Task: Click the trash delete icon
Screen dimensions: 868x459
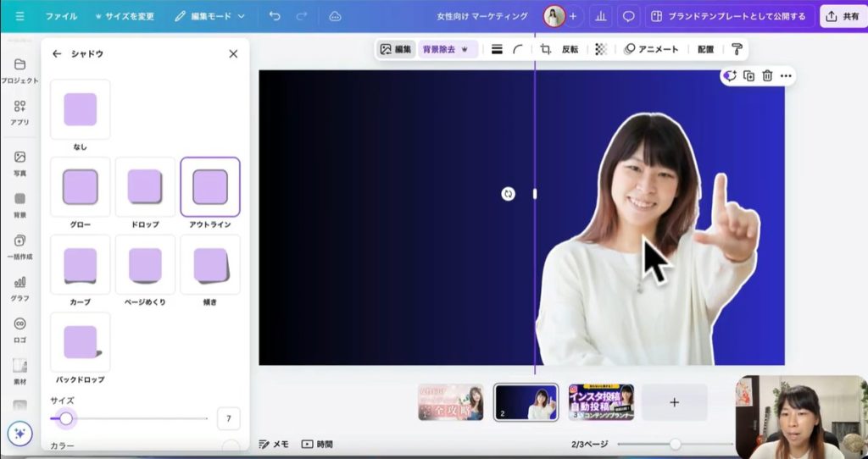Action: pyautogui.click(x=767, y=76)
